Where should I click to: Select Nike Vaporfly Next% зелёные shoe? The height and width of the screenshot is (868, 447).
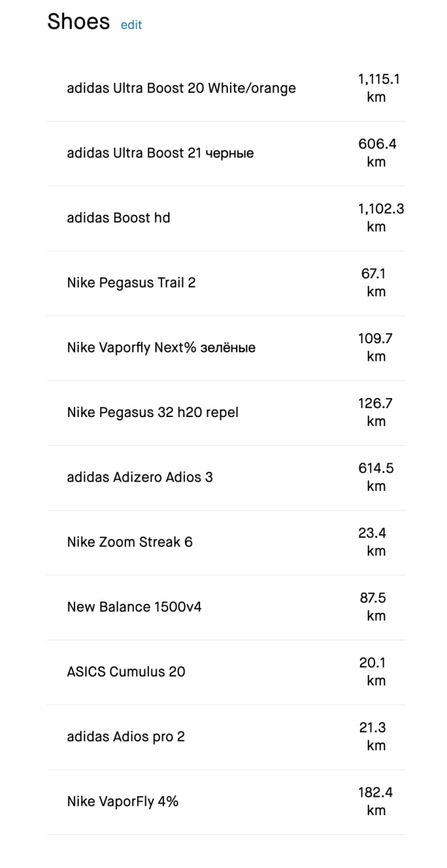point(161,348)
